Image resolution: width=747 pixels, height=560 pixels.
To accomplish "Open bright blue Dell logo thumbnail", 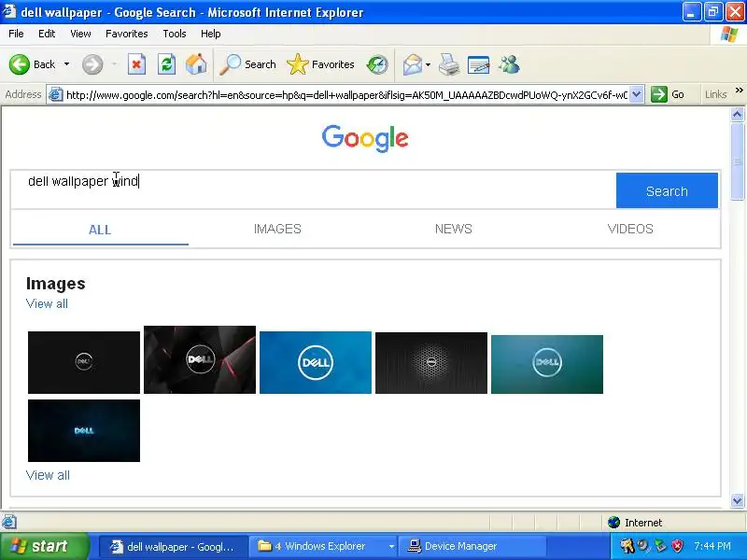I will coord(316,362).
